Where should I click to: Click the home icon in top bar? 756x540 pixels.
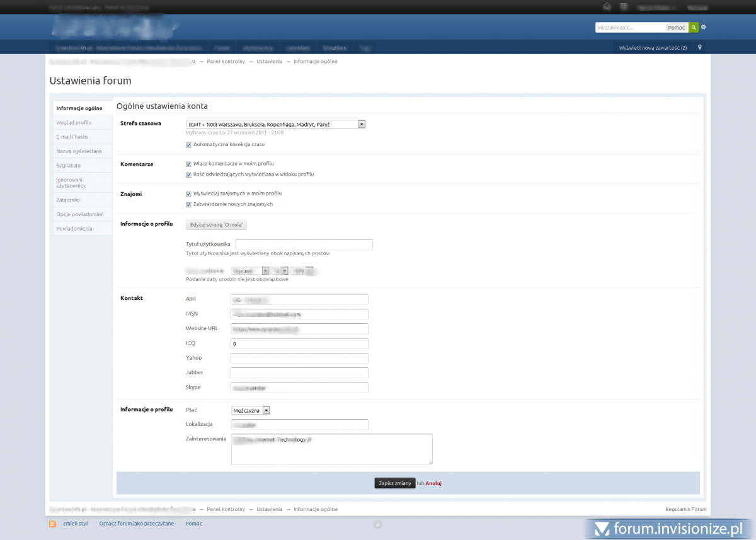pyautogui.click(x=607, y=7)
